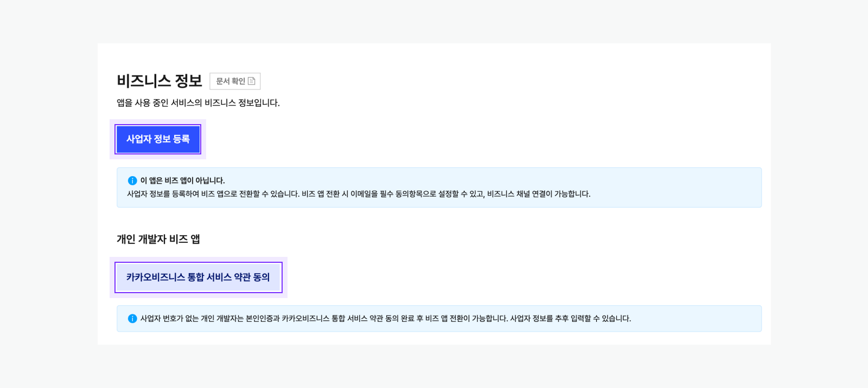Click the bold notice 이 앱은 비즈 앱이 아닙니다
The image size is (868, 388).
click(182, 180)
